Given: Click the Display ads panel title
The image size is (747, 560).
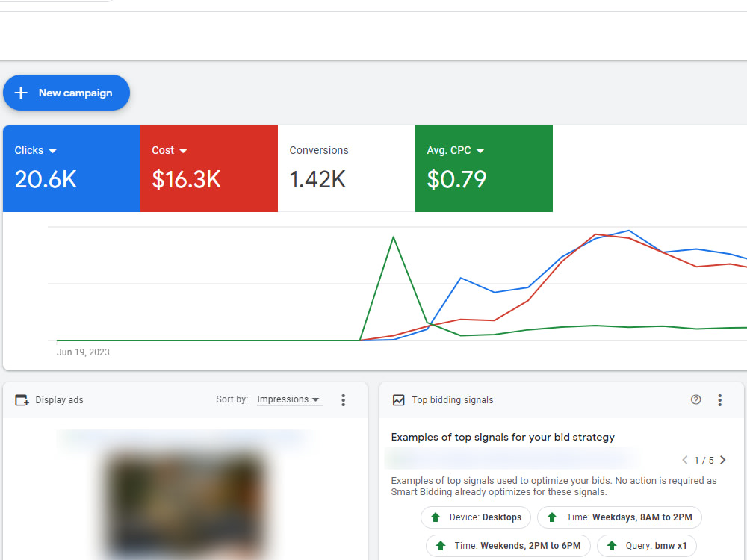Looking at the screenshot, I should 59,400.
